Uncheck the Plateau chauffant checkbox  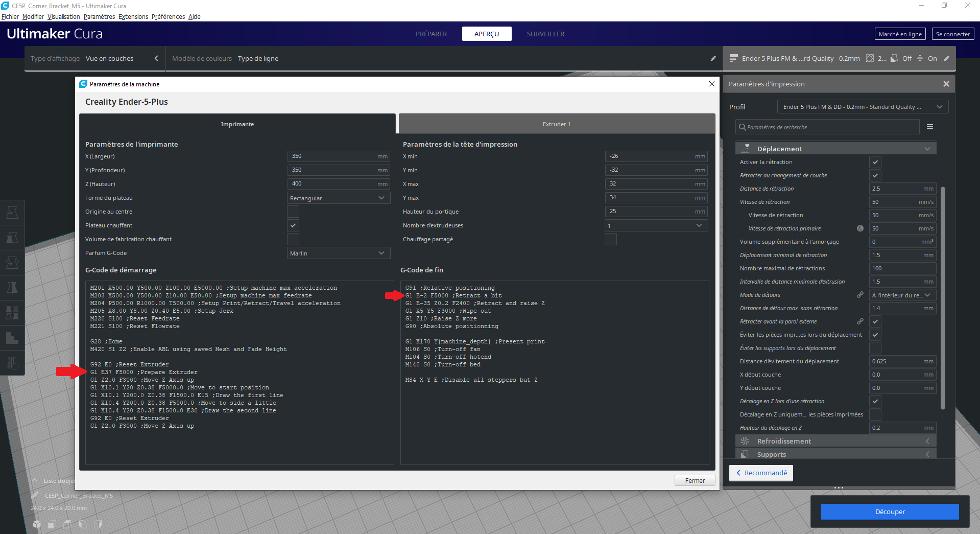(293, 225)
